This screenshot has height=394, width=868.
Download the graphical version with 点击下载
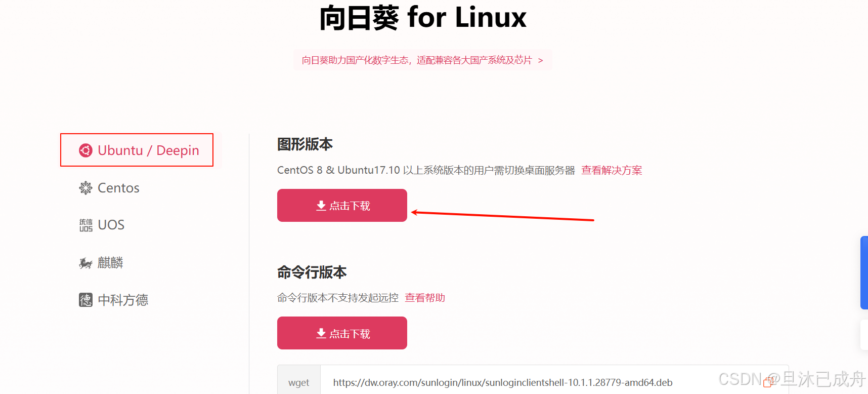click(x=342, y=205)
